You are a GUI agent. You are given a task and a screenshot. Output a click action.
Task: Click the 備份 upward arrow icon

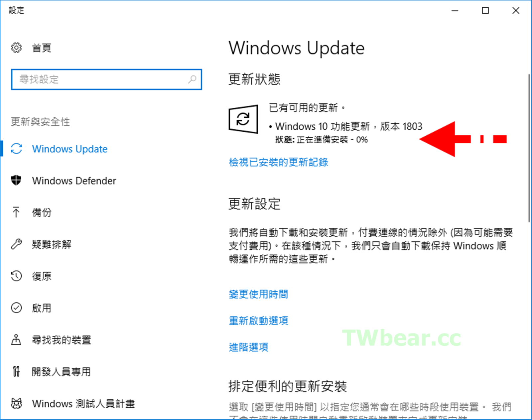point(16,212)
